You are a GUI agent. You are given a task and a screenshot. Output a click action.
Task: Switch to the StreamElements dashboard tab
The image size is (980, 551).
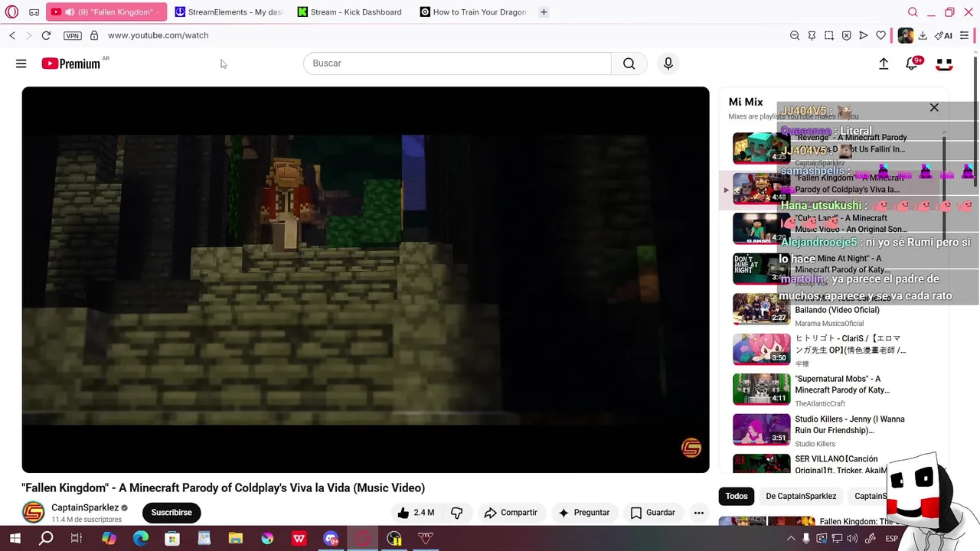pos(229,12)
